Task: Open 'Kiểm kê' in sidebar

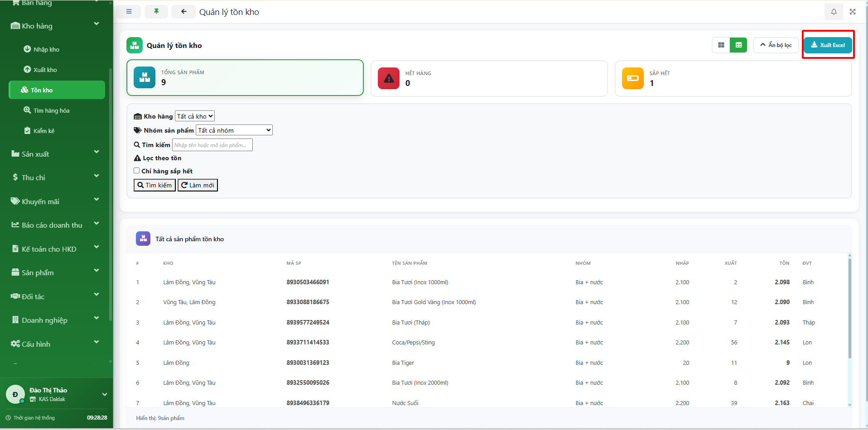Action: [x=43, y=131]
